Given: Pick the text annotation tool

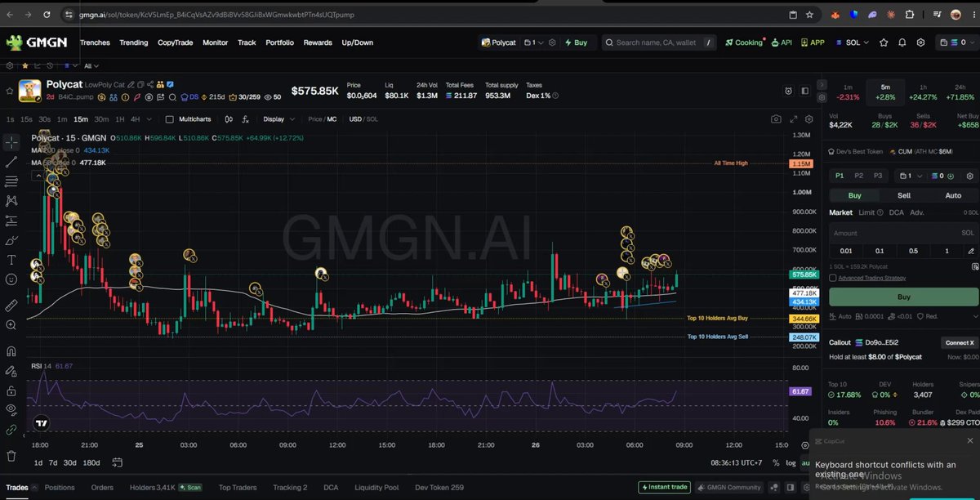Looking at the screenshot, I should point(11,260).
